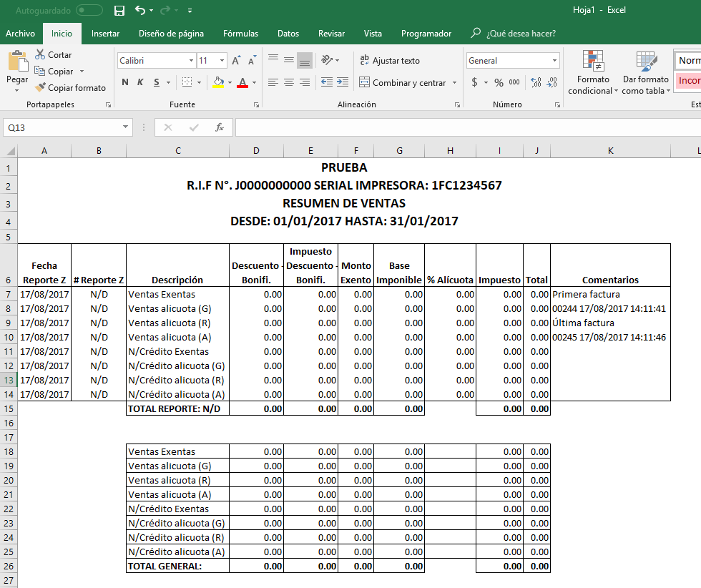
Task: Click the save diskette icon
Action: [x=119, y=11]
